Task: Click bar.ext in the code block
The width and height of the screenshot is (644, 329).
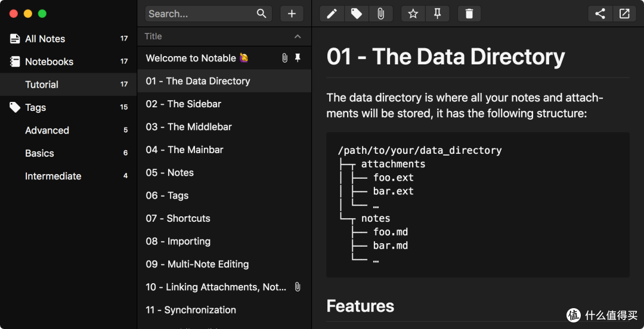Action: [394, 191]
